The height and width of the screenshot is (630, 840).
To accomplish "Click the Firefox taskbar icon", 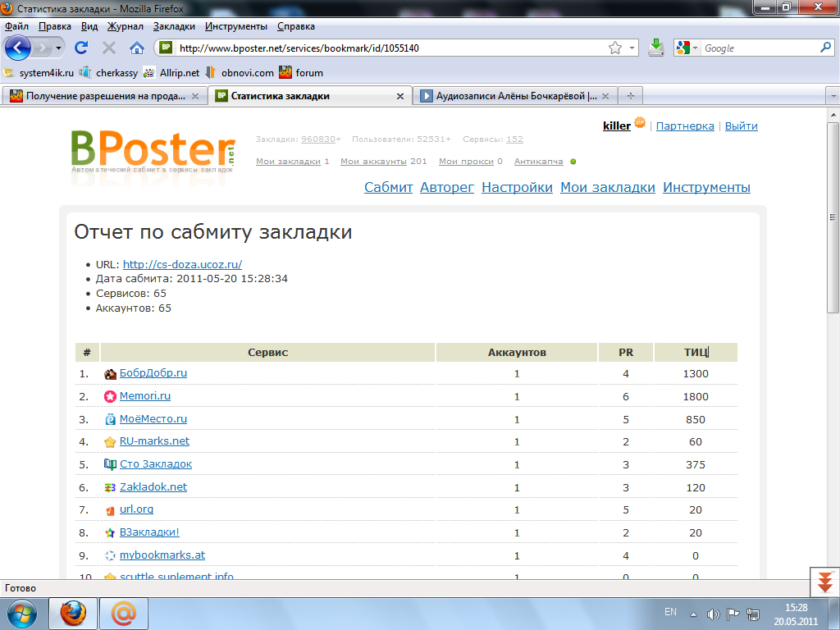I will [73, 614].
